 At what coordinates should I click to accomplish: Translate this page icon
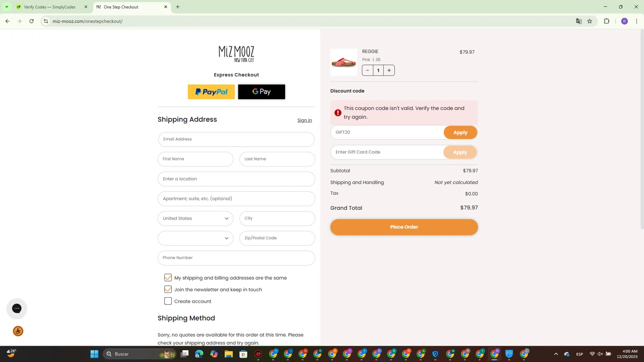579,21
